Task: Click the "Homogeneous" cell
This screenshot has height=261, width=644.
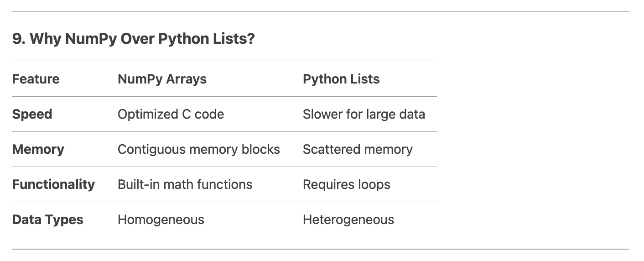Action: (161, 219)
